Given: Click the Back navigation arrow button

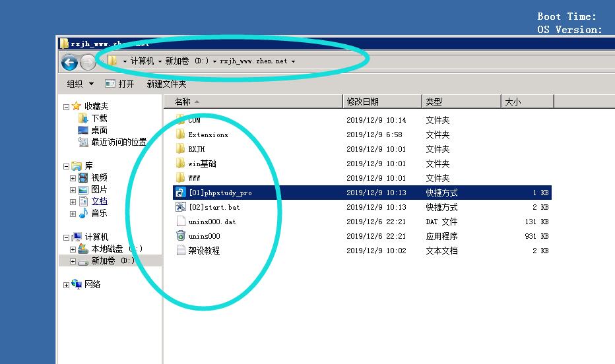Looking at the screenshot, I should point(69,63).
